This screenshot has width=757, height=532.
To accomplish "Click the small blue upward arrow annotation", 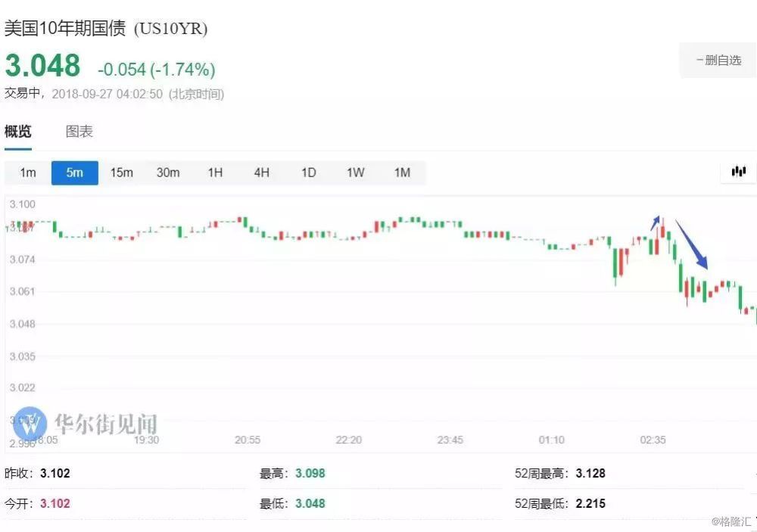I will point(656,221).
